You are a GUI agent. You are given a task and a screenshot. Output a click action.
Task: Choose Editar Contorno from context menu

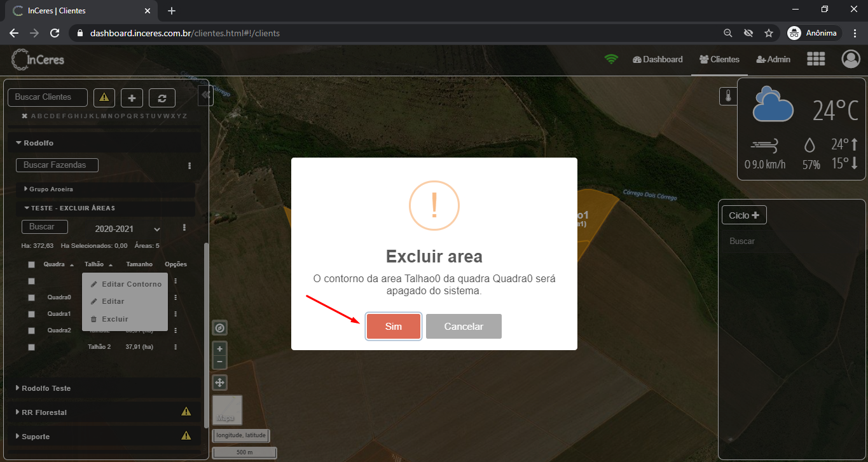(125, 284)
